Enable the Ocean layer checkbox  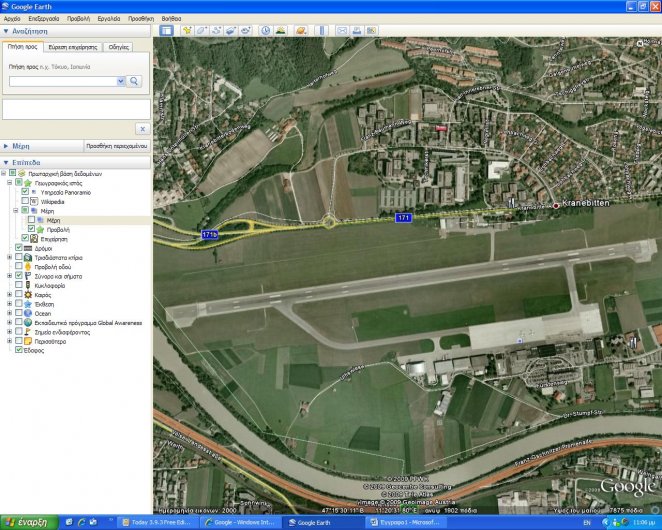[19, 313]
